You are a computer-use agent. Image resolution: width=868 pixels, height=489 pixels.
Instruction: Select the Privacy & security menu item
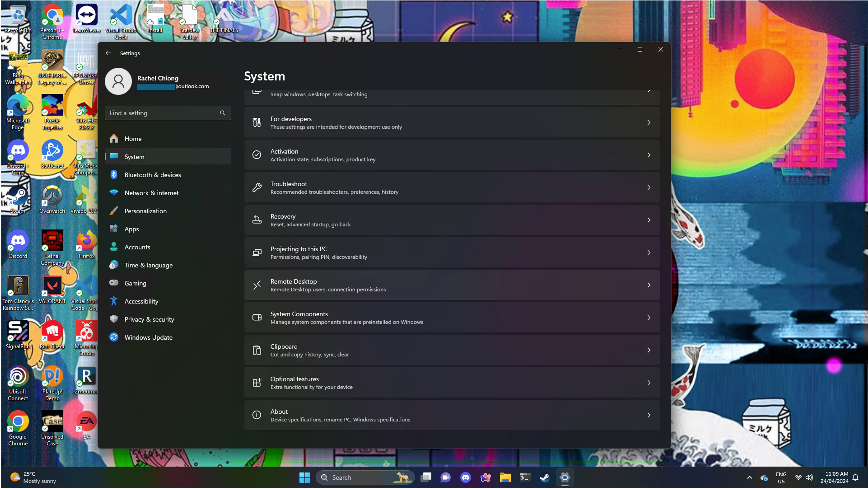pos(150,319)
